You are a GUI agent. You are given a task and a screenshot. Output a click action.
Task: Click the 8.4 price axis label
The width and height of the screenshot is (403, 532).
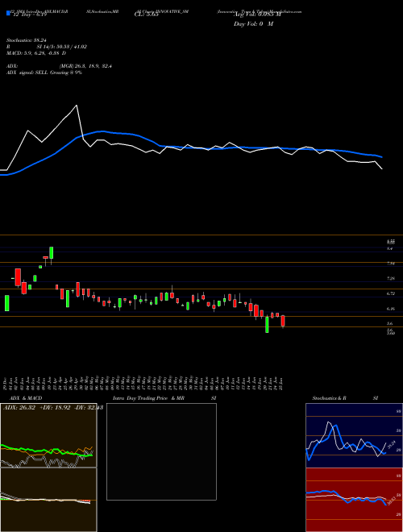[389, 249]
